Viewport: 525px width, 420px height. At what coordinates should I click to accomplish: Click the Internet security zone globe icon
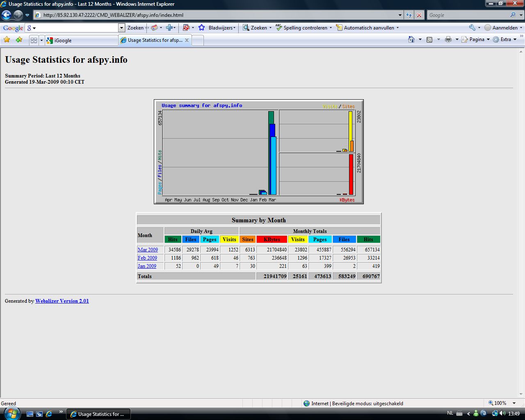point(306,403)
